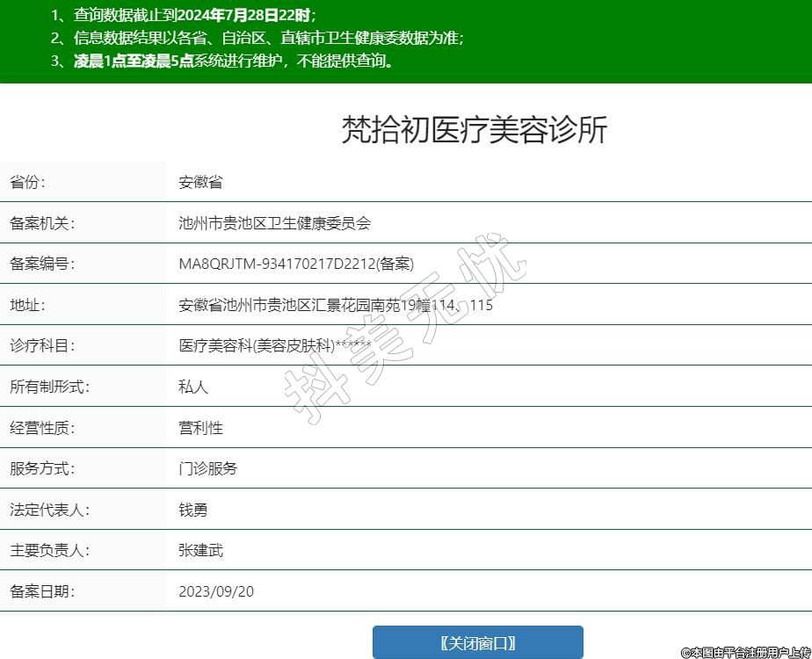Click the clinic title 梵拾初医疗美容诊所

[x=474, y=130]
